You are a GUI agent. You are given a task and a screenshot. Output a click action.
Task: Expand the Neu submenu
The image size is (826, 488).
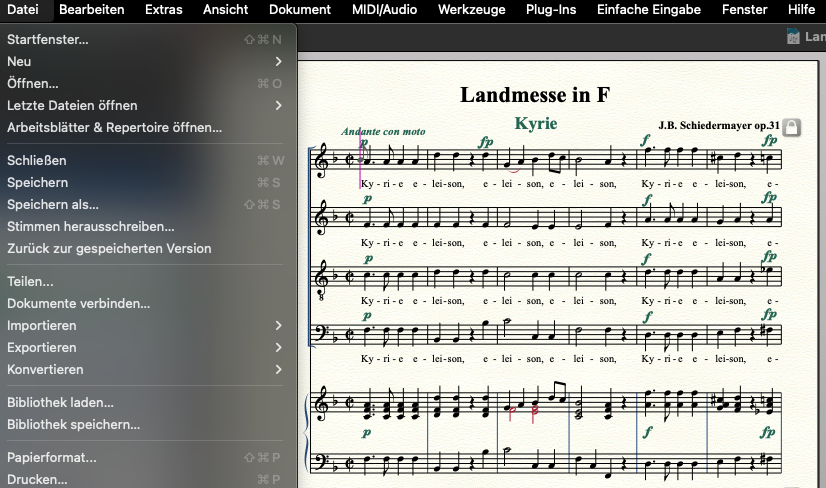tap(145, 62)
